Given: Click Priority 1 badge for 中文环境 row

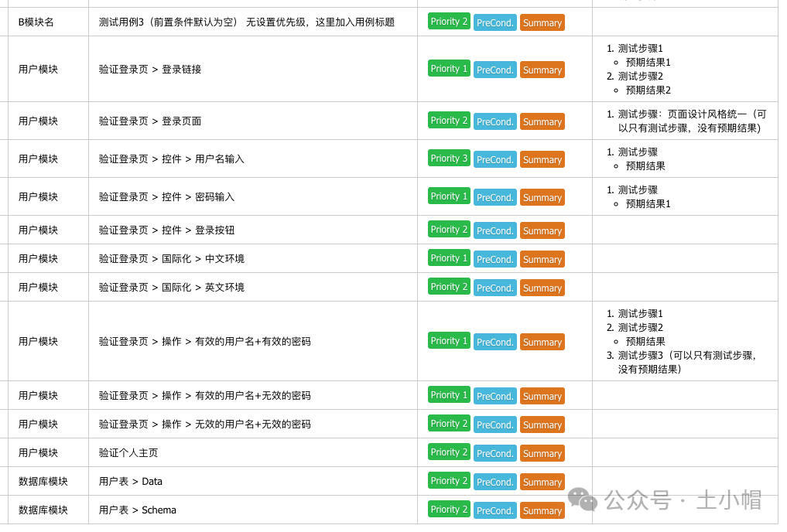Looking at the screenshot, I should pos(449,258).
